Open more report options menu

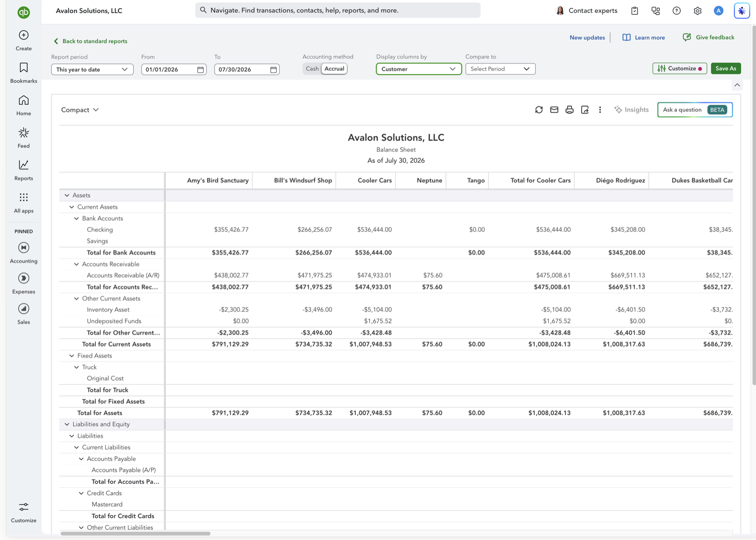click(600, 110)
